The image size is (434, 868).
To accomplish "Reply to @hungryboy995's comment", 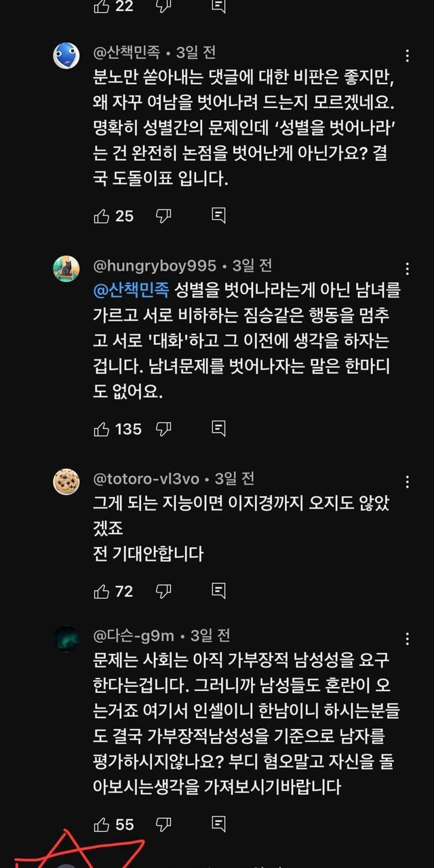I will click(x=218, y=429).
